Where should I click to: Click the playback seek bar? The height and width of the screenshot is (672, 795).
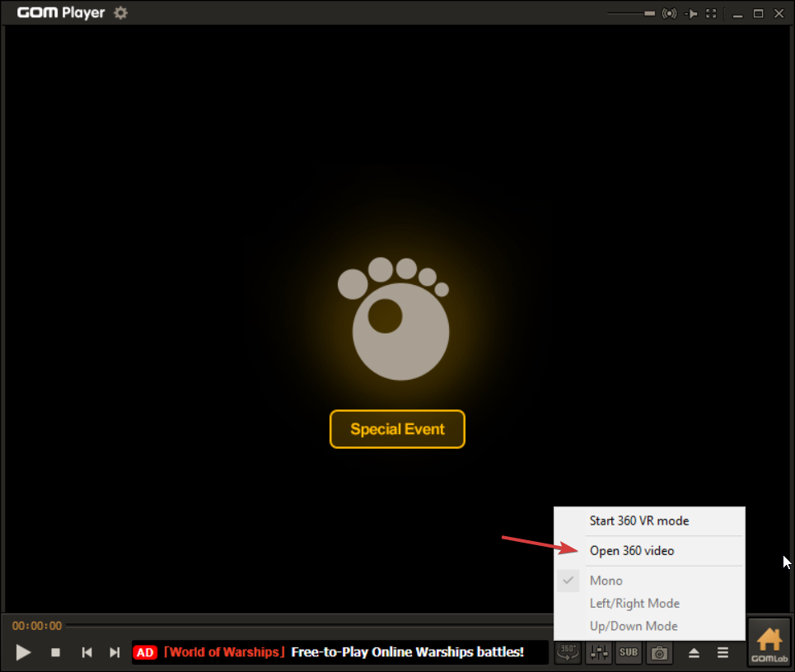point(309,626)
